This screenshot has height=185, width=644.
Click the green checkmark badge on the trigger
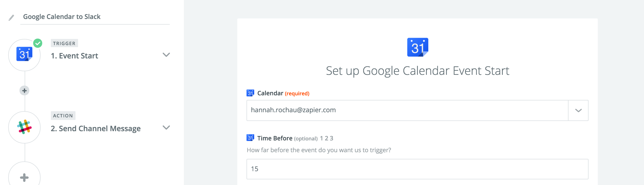tap(38, 43)
